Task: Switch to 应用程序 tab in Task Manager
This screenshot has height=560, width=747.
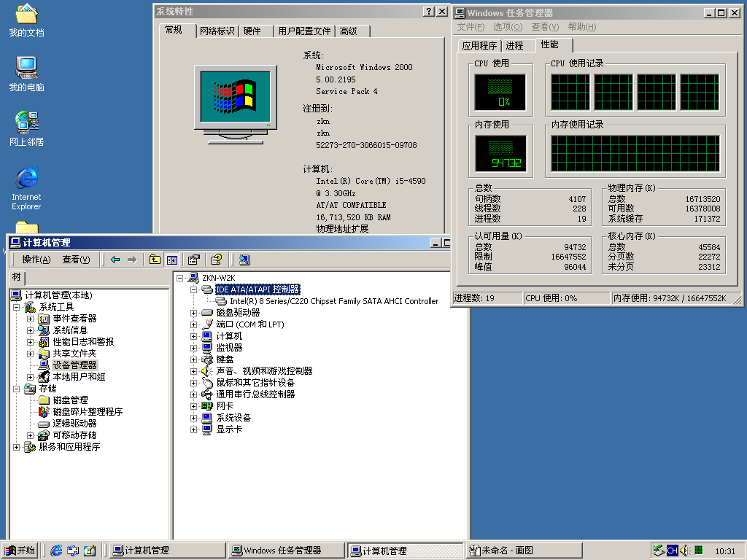Action: click(479, 46)
